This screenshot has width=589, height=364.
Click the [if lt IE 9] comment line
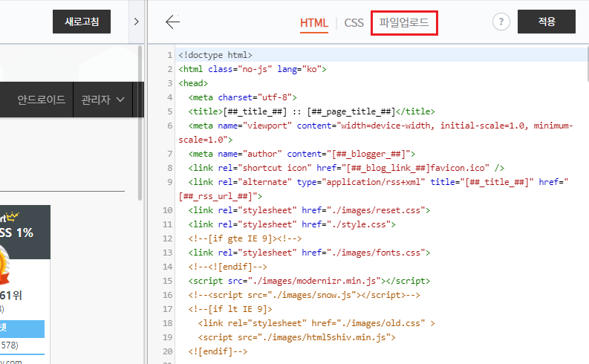point(230,309)
